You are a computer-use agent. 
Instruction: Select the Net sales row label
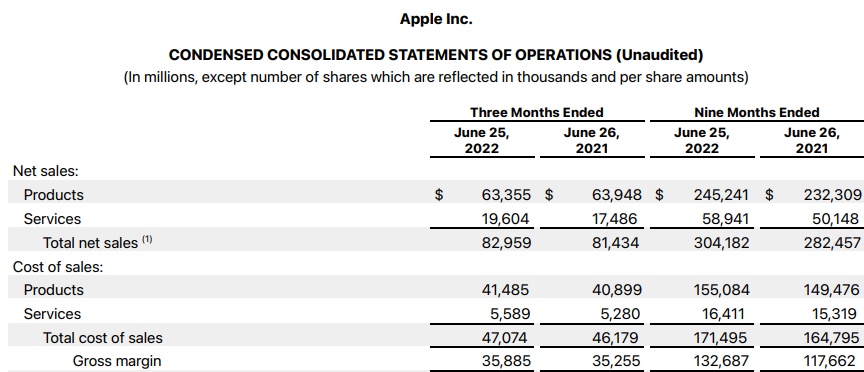[46, 171]
